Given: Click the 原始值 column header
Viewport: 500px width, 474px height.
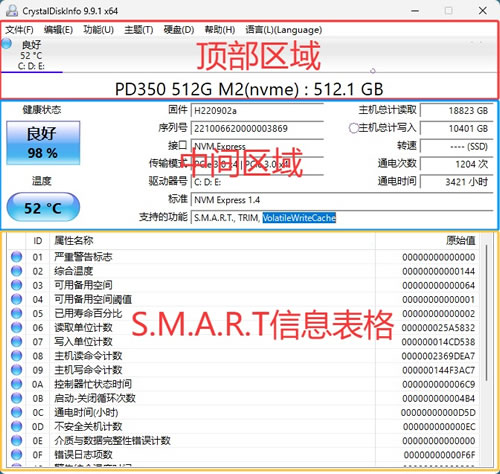Looking at the screenshot, I should [x=427, y=241].
